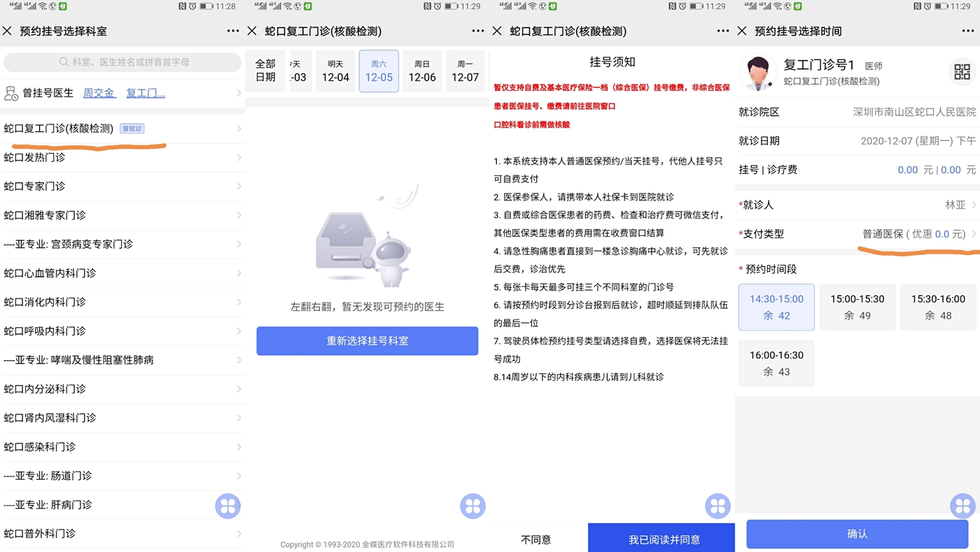The width and height of the screenshot is (980, 552).
Task: Select the 15:00-15:30 appointment time slot
Action: (x=857, y=307)
